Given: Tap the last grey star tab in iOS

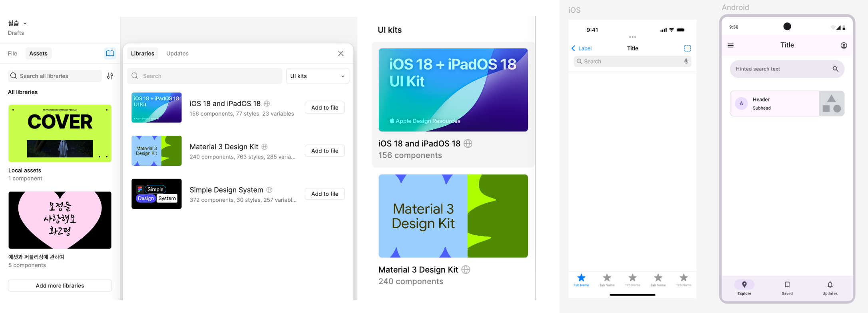Looking at the screenshot, I should [x=683, y=279].
